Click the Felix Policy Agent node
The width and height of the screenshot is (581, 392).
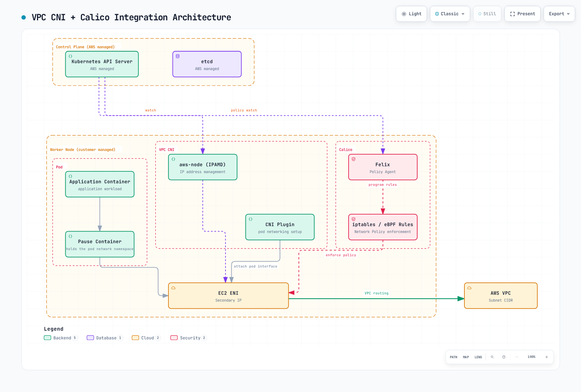pyautogui.click(x=383, y=167)
